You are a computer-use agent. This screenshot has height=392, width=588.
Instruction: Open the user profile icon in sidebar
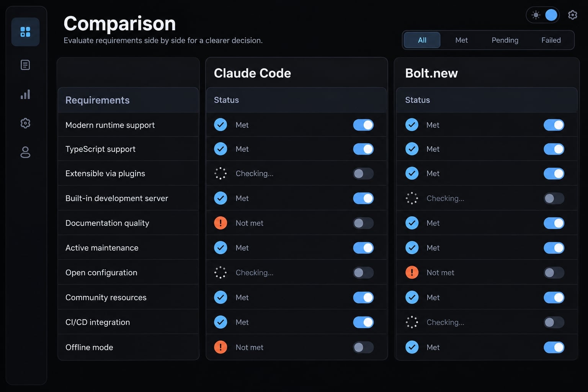click(x=25, y=152)
